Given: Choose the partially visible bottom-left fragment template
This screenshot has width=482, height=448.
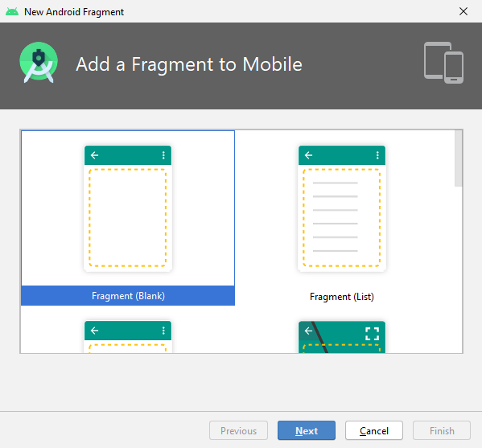Looking at the screenshot, I should click(x=128, y=337).
